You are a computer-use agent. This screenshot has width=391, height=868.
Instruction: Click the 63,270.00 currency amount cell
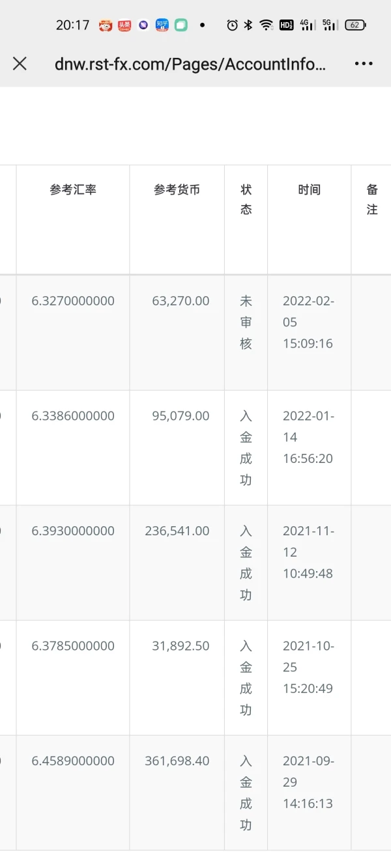click(181, 301)
